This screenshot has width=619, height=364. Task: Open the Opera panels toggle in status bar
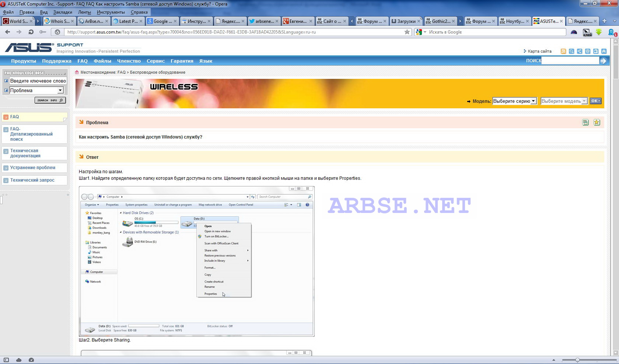coord(6,360)
